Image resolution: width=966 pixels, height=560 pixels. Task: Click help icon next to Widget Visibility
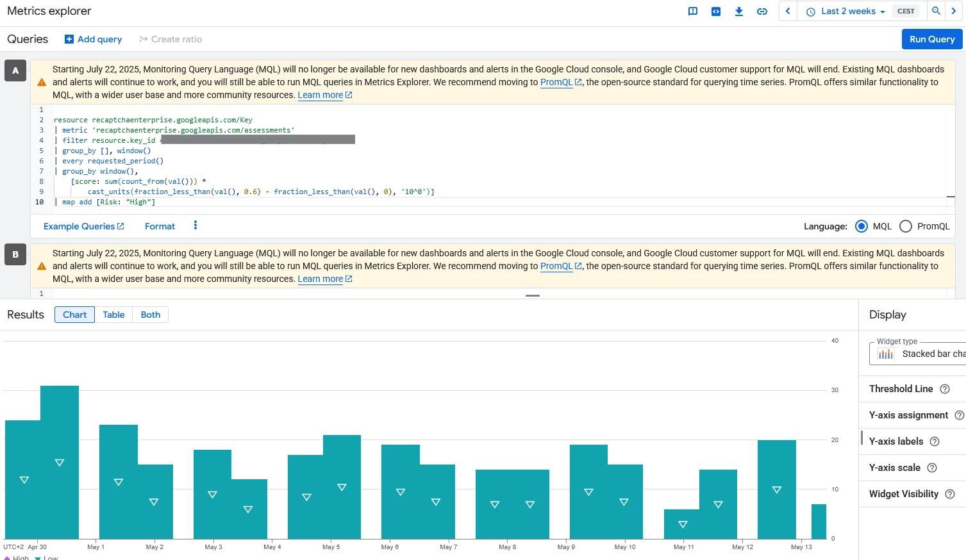click(950, 494)
